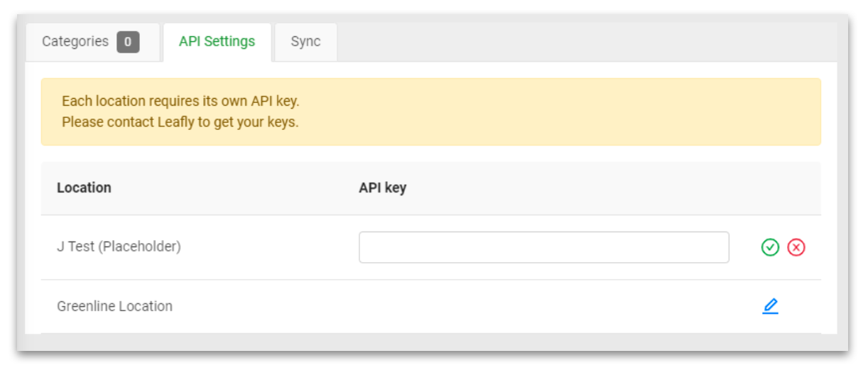Confirm the API key with green checkmark
This screenshot has height=385, width=868.
pos(770,247)
